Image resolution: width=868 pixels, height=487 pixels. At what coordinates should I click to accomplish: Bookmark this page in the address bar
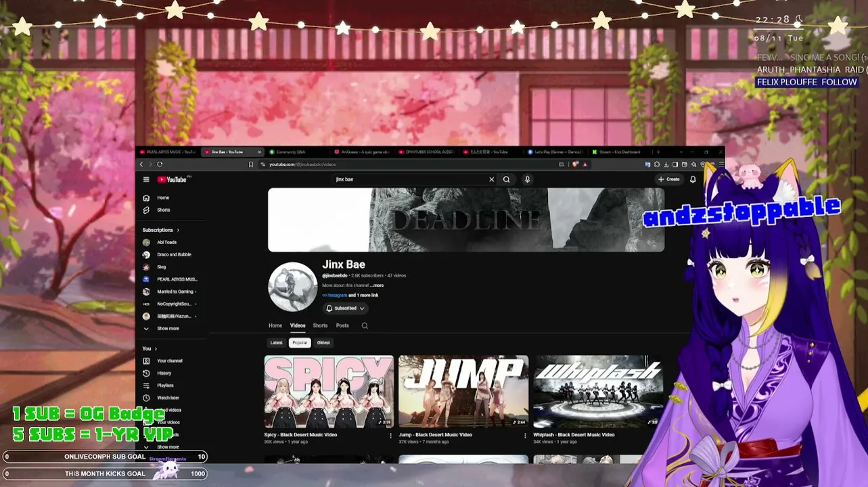click(251, 164)
